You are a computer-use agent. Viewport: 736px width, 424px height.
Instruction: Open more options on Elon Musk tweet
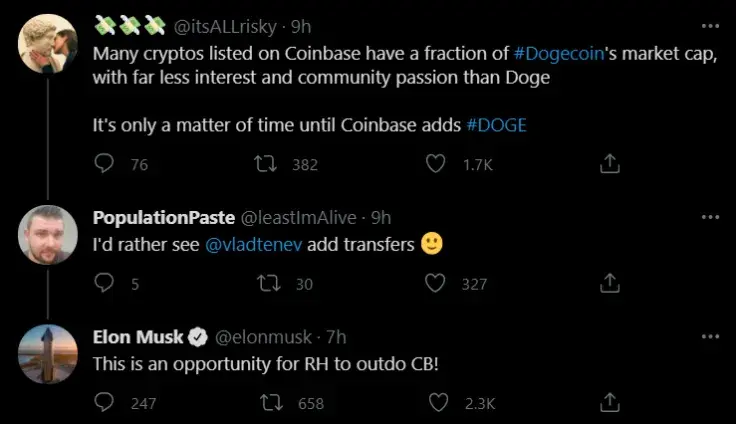click(x=710, y=336)
